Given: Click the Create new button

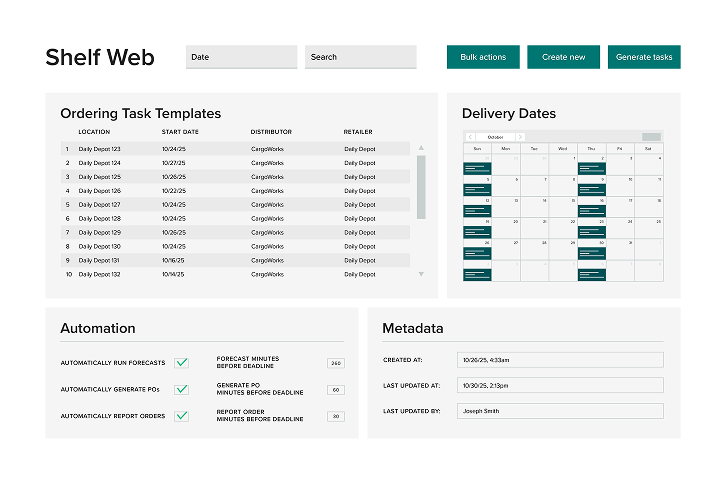Looking at the screenshot, I should click(563, 57).
